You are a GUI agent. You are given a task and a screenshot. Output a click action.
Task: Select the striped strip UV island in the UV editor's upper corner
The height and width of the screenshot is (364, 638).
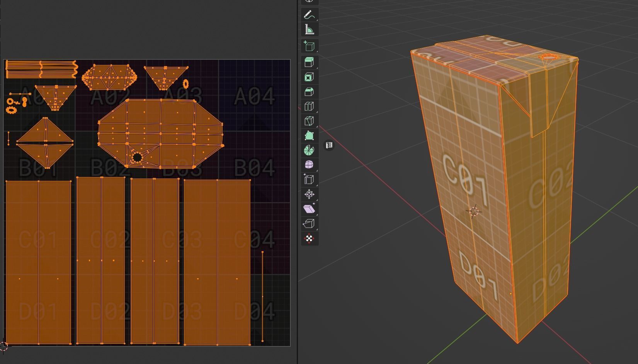[42, 70]
